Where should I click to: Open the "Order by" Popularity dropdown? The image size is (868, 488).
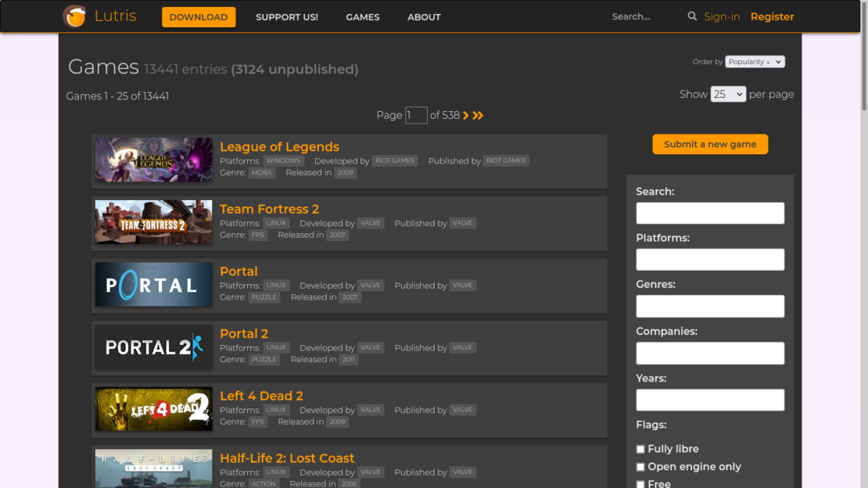[754, 61]
